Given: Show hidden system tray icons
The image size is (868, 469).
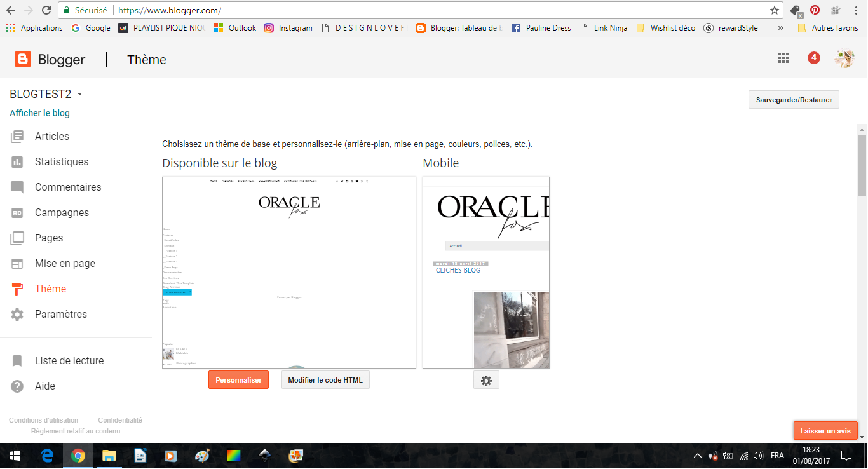Looking at the screenshot, I should coord(698,456).
